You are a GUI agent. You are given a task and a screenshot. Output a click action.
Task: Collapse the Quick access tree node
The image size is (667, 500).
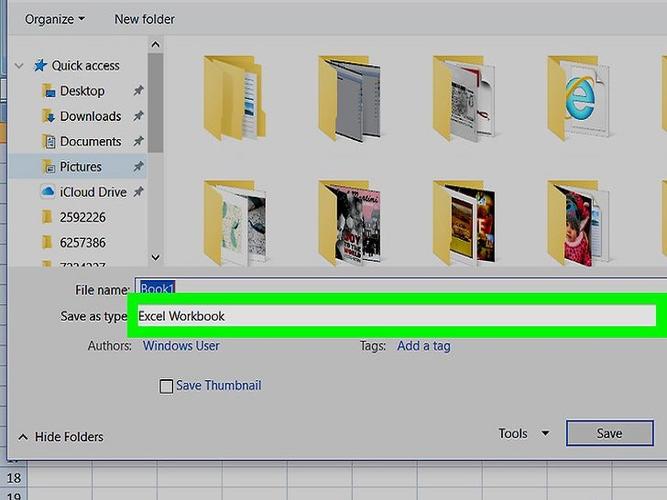coord(19,66)
